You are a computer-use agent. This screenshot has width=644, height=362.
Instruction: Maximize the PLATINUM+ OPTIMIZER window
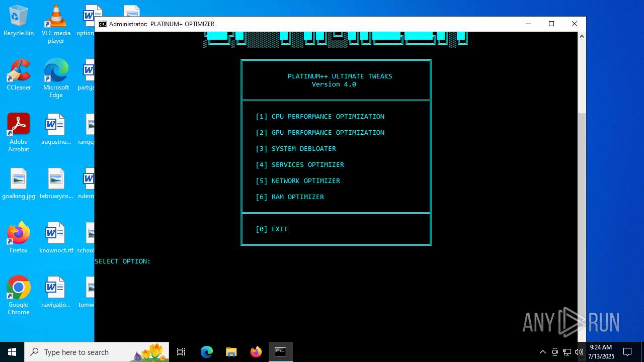coord(551,24)
